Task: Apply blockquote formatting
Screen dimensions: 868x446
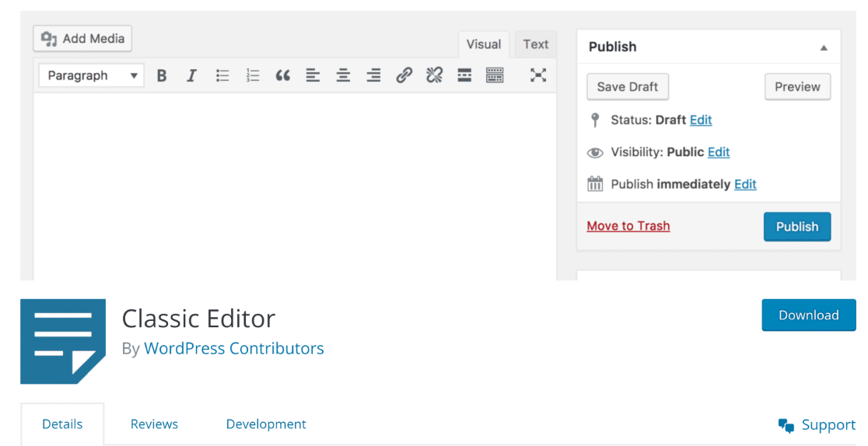Action: point(283,75)
